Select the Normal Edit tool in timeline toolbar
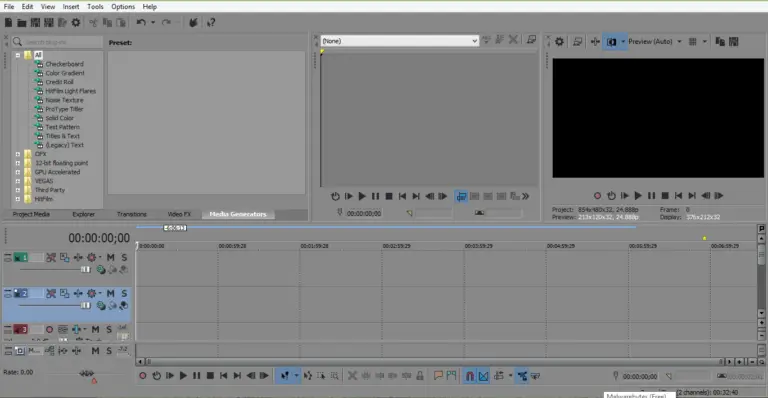 tap(285, 376)
